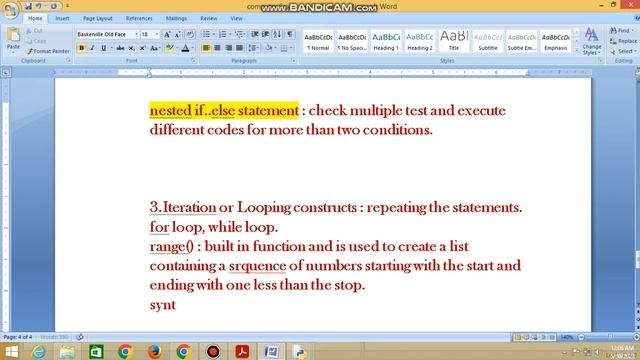
Task: Open the Paragraph dialog launcher
Action: [293, 61]
